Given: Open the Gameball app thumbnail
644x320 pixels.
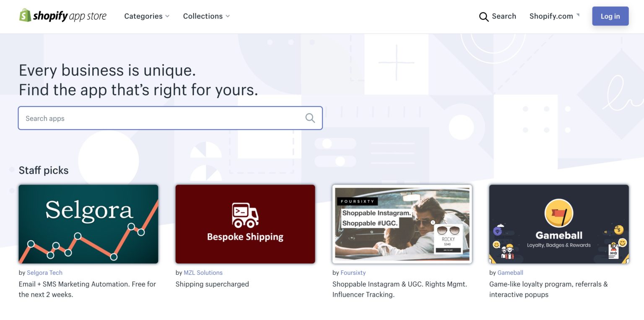Looking at the screenshot, I should point(559,224).
